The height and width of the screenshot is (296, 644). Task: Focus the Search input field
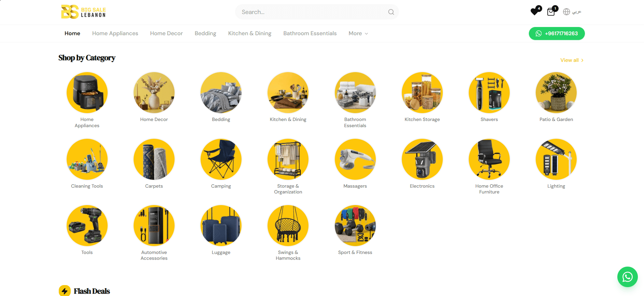point(317,12)
